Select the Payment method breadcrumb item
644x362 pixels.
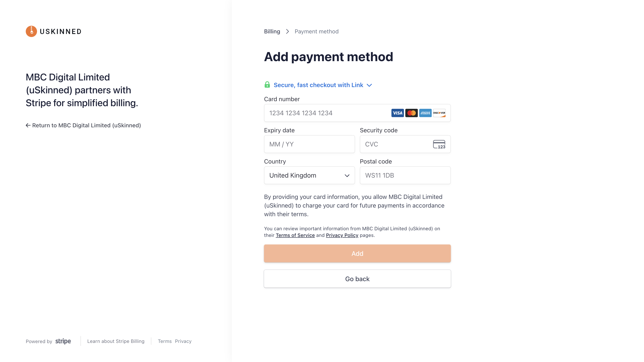pos(316,31)
